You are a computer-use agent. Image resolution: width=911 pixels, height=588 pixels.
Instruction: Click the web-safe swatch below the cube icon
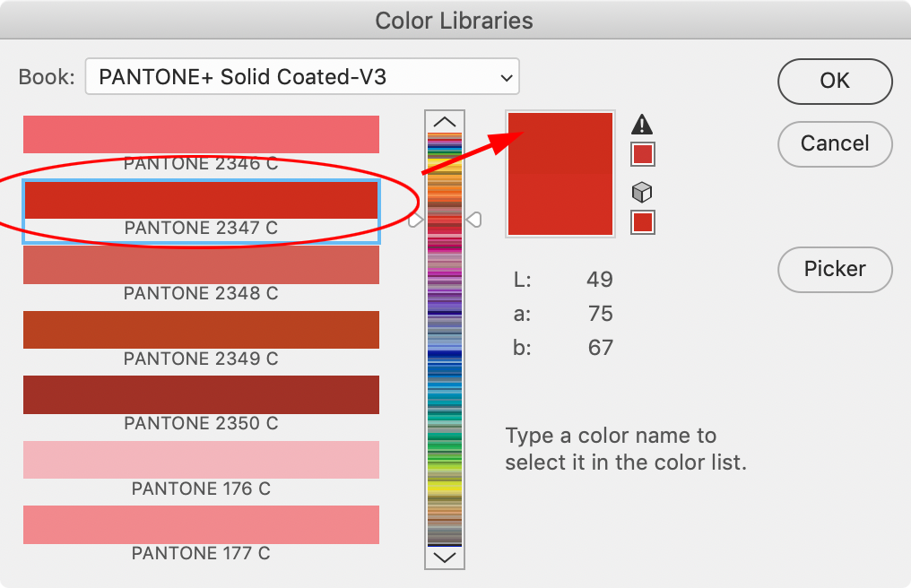tap(642, 221)
